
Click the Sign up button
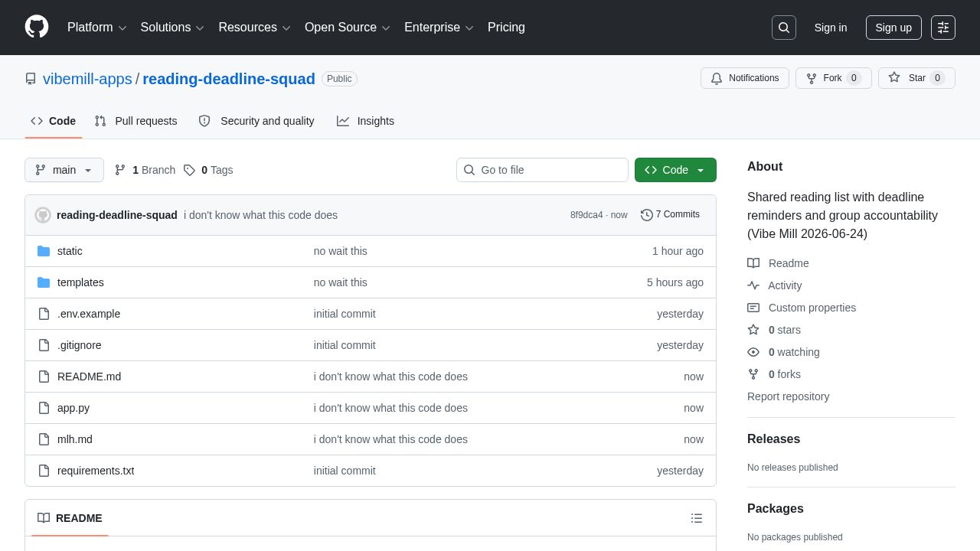point(893,28)
